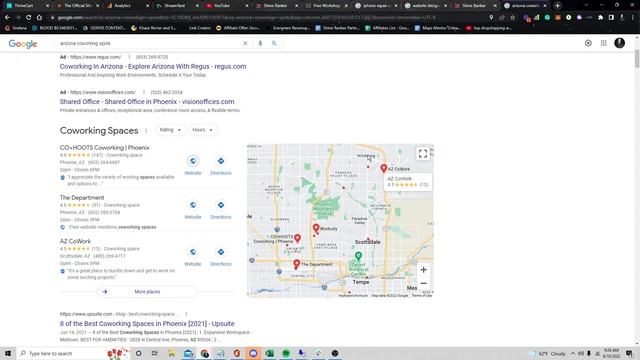Get Directions to CO+HOOTS Coworking
Screen dimensions: 640x360
(x=220, y=165)
